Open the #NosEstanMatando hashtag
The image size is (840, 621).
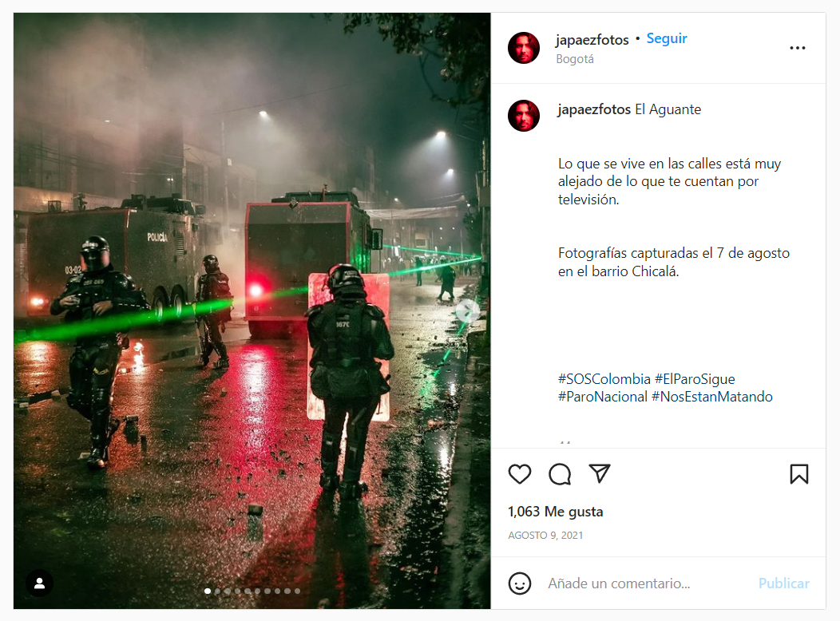[x=712, y=397]
